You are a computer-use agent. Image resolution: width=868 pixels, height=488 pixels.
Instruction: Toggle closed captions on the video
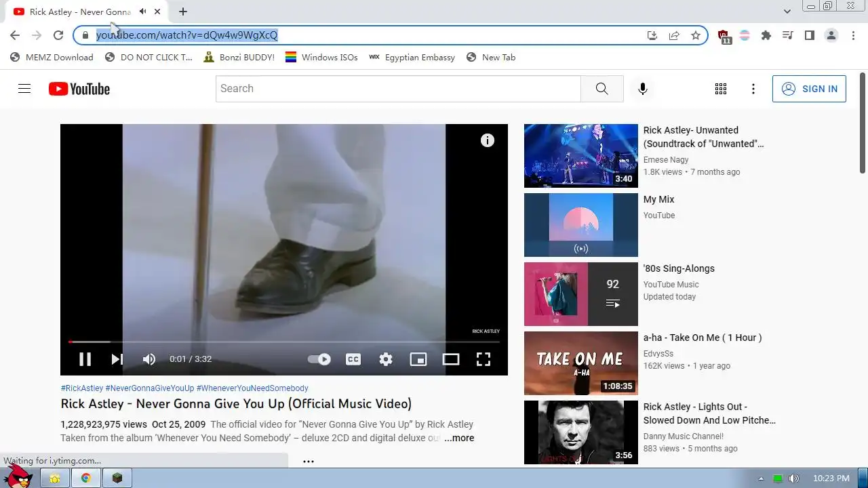353,359
